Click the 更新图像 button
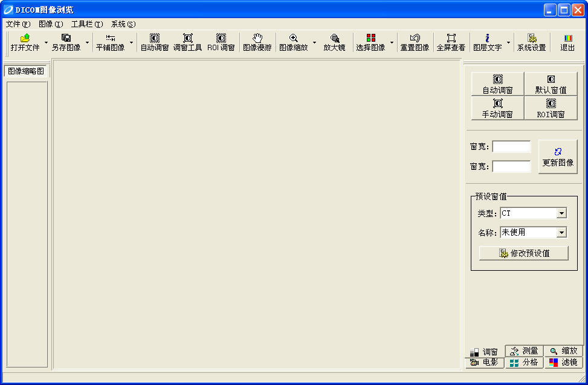 coord(558,157)
